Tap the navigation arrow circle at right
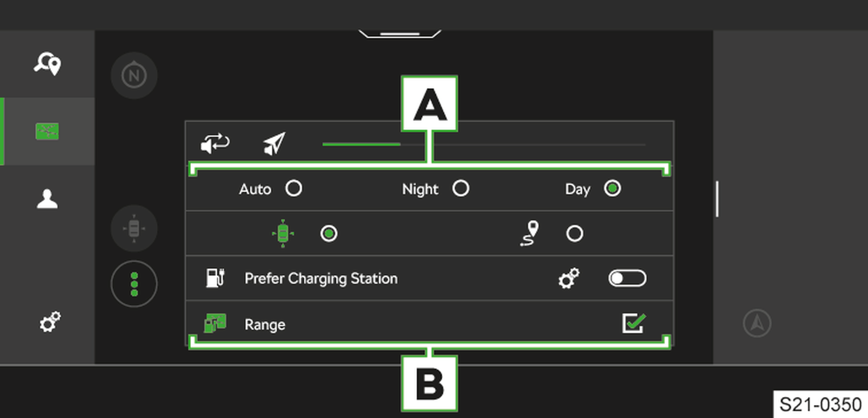This screenshot has height=418, width=868. [757, 323]
